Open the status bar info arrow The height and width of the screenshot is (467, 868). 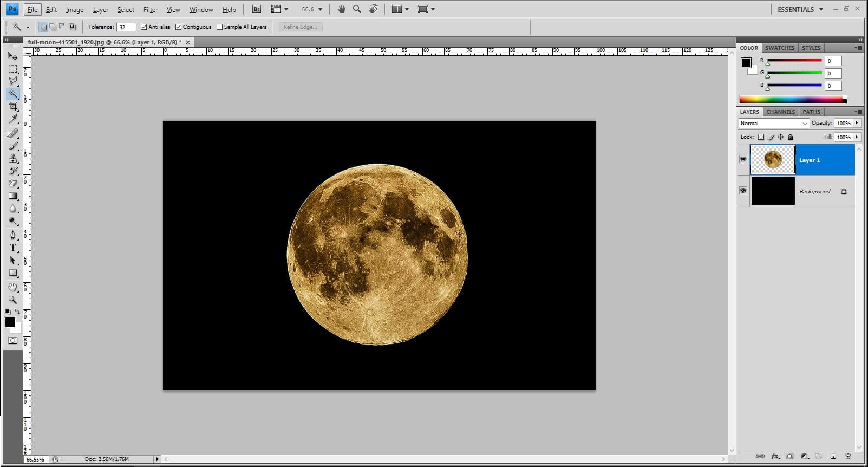pyautogui.click(x=158, y=459)
